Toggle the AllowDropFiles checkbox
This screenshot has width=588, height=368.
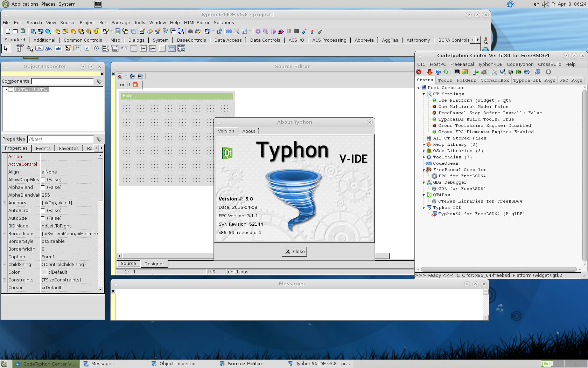(43, 180)
